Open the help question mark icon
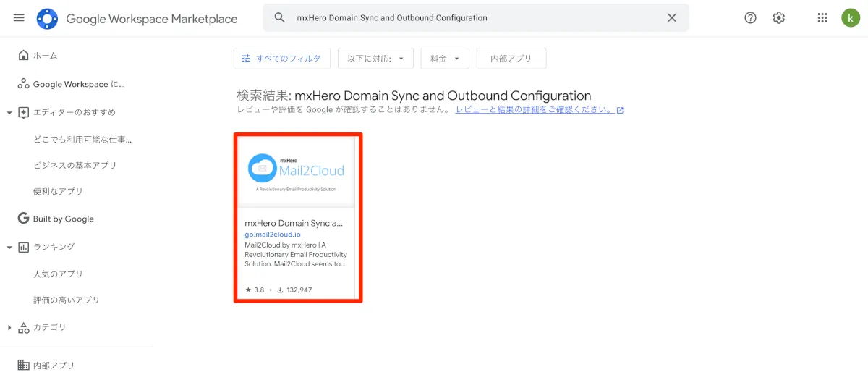 pos(750,18)
